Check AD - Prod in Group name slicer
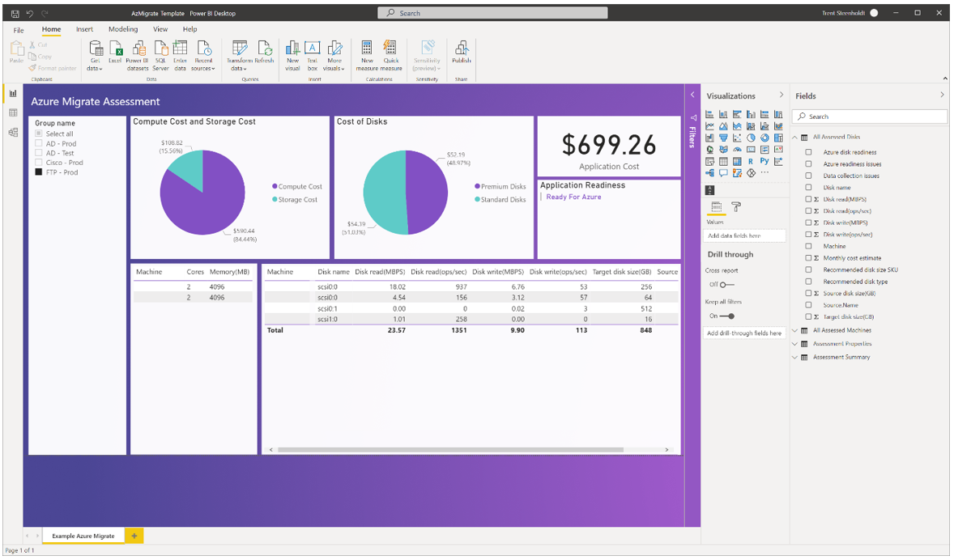Image resolution: width=954 pixels, height=560 pixels. [39, 143]
